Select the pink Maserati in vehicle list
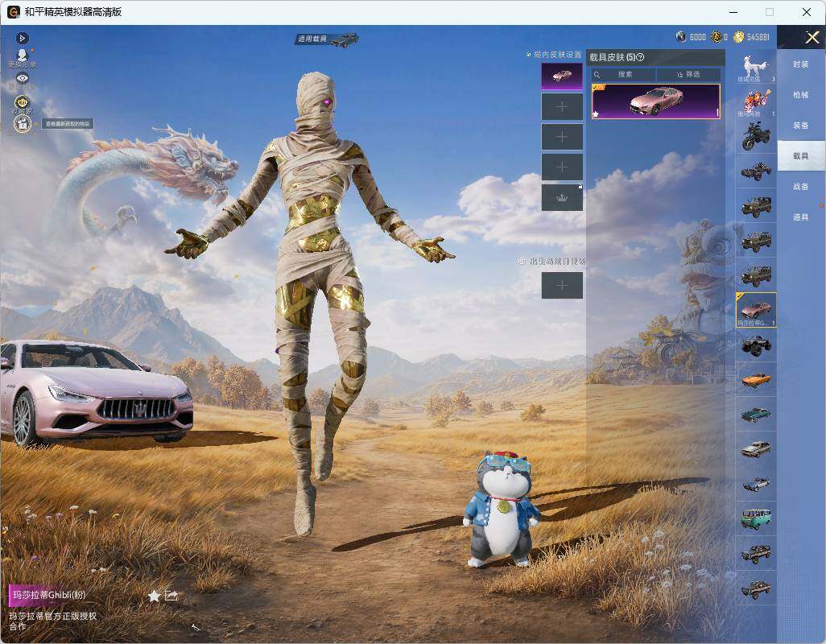 tap(756, 310)
